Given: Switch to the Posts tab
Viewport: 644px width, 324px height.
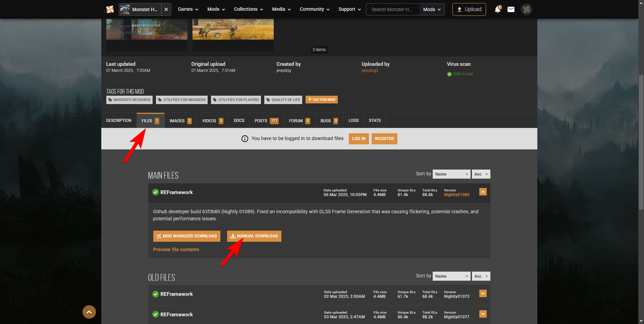Looking at the screenshot, I should click(267, 121).
